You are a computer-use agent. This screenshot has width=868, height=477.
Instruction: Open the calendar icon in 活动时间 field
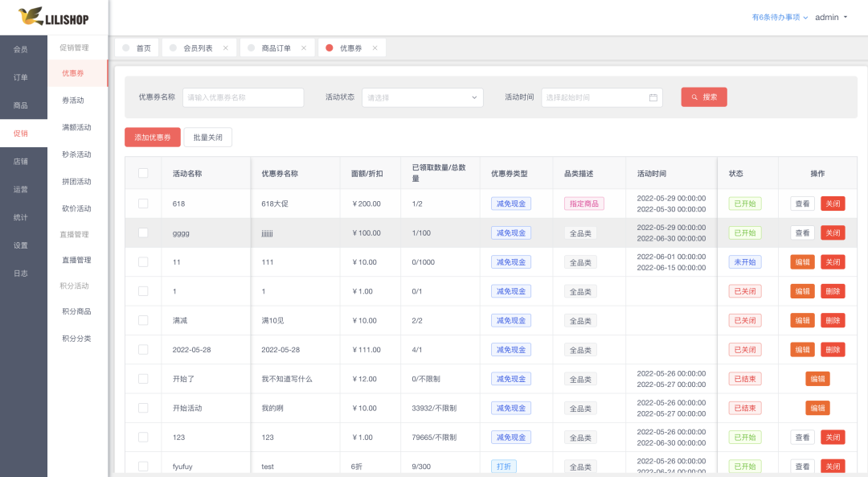coord(653,97)
